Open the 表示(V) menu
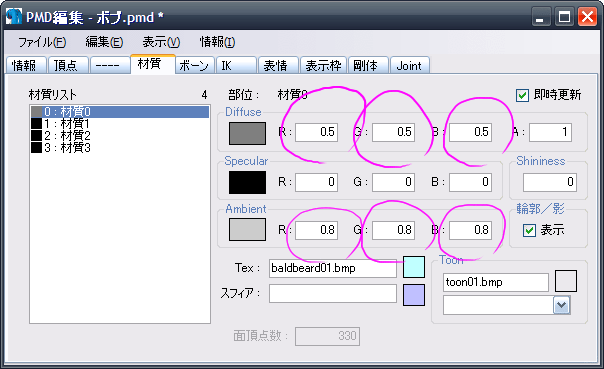Image resolution: width=604 pixels, height=369 pixels. [x=161, y=42]
